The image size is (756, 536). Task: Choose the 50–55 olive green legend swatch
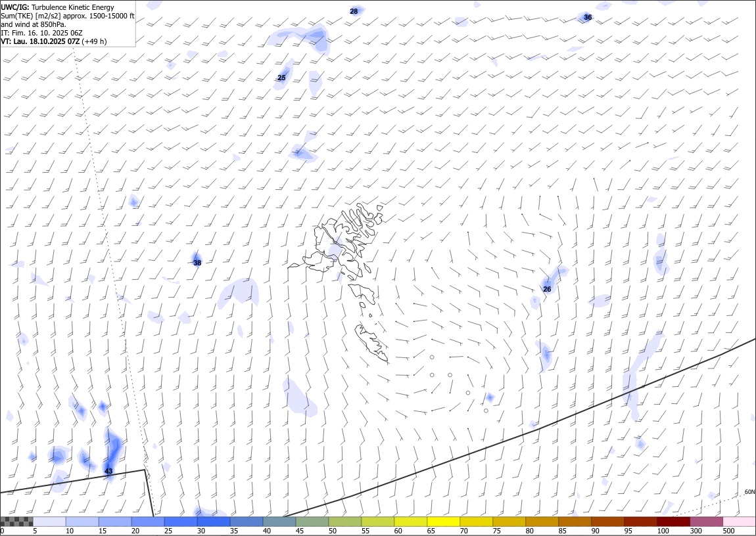point(344,522)
